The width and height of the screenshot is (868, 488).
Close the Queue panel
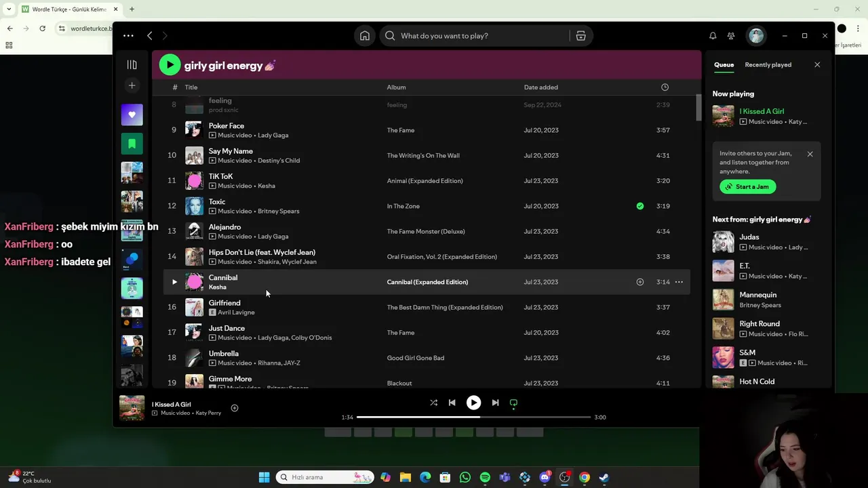[x=817, y=65]
